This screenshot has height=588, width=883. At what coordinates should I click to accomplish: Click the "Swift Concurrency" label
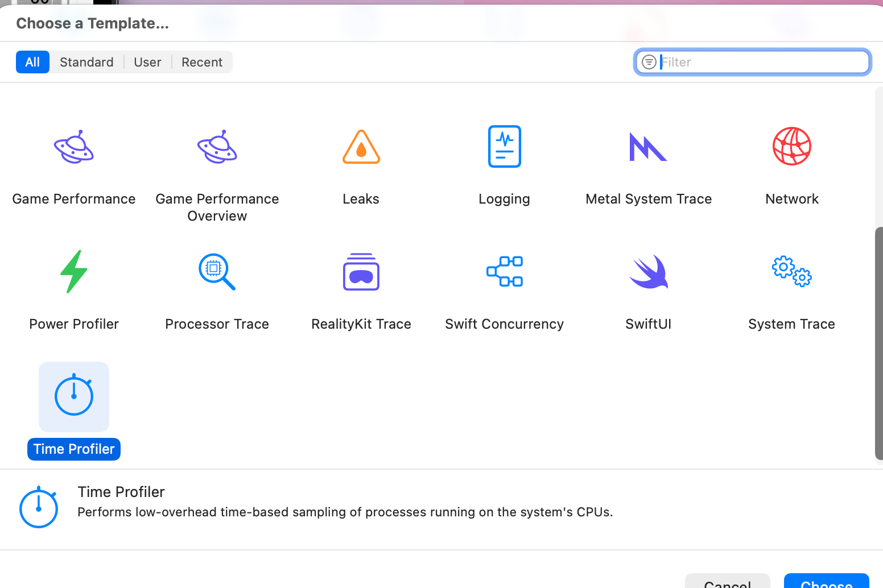tap(505, 324)
